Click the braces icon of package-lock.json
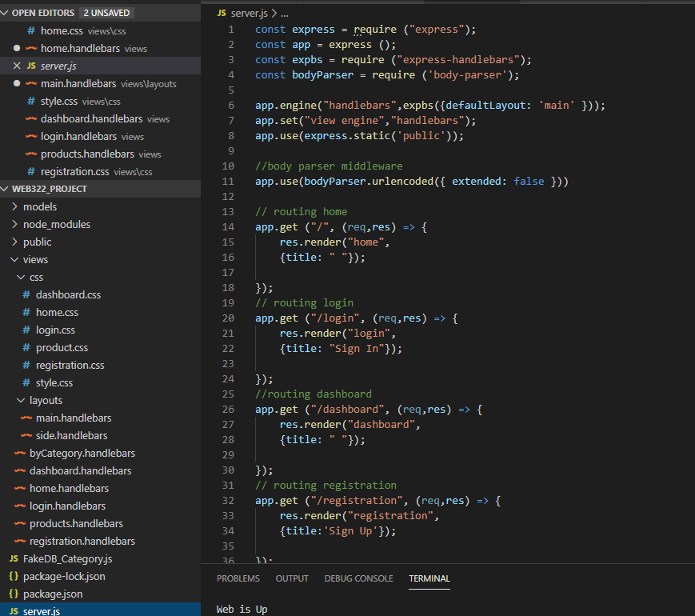Image resolution: width=695 pixels, height=616 pixels. [14, 576]
